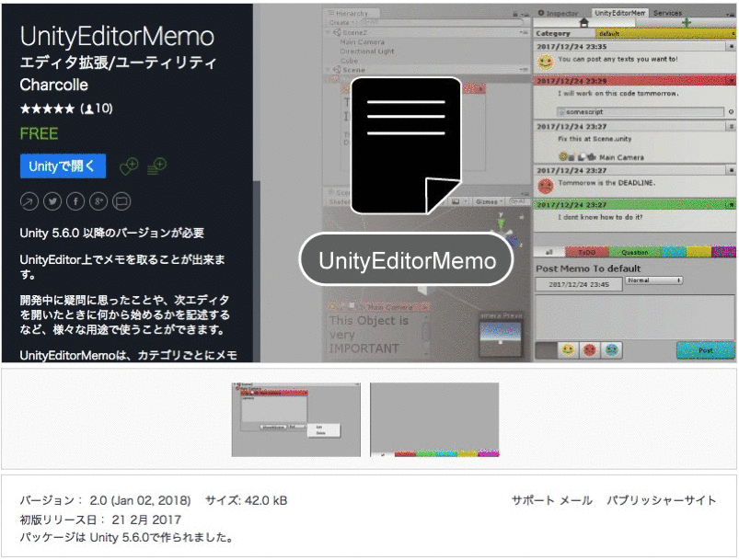Image resolution: width=739 pixels, height=560 pixels.
Task: Select Directional Light in the Hierarchy
Action: (366, 51)
